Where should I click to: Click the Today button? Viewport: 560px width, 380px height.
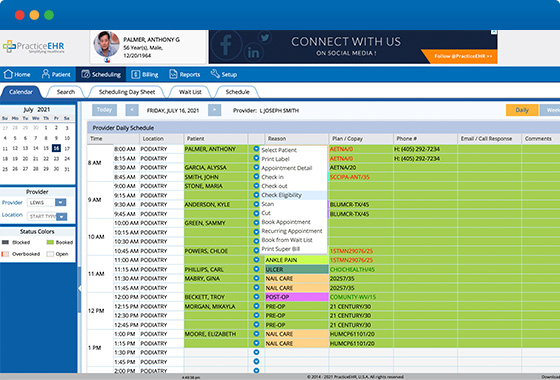pyautogui.click(x=104, y=110)
